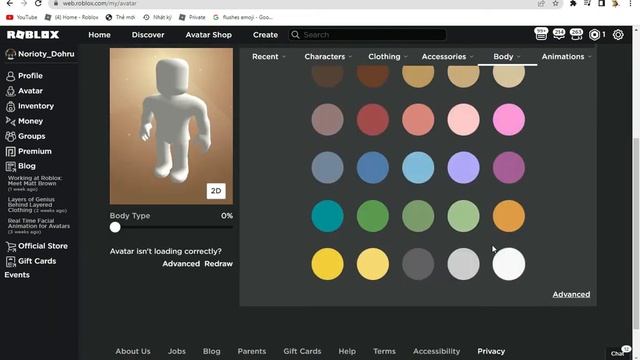Expand the Recent dropdown

click(x=269, y=57)
